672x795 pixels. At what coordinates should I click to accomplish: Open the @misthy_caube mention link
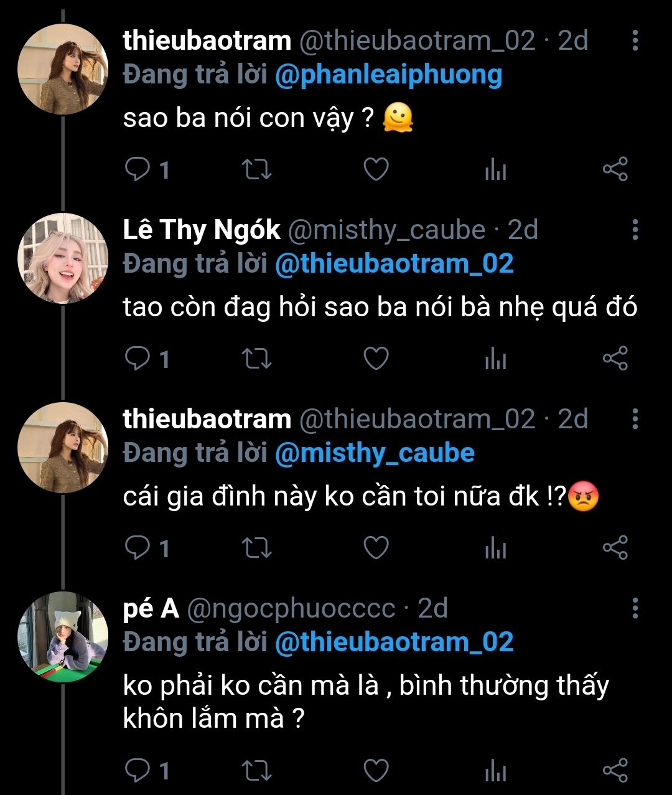pyautogui.click(x=375, y=453)
